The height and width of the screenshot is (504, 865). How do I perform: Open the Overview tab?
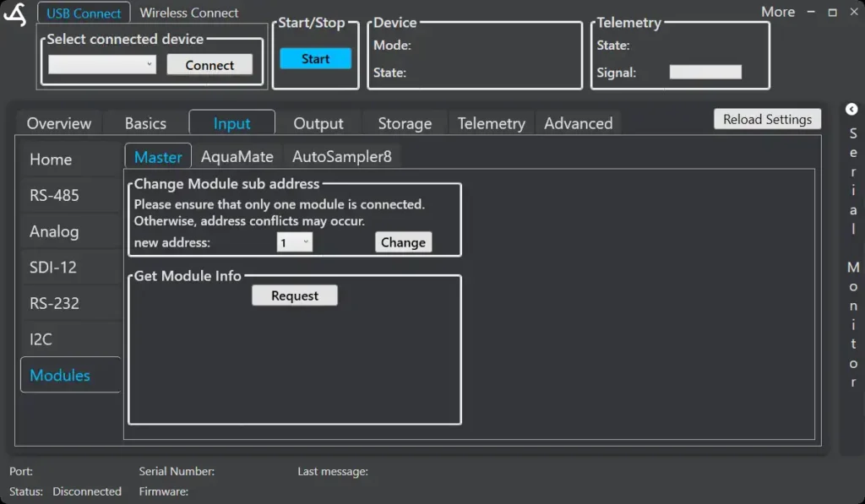pyautogui.click(x=59, y=123)
